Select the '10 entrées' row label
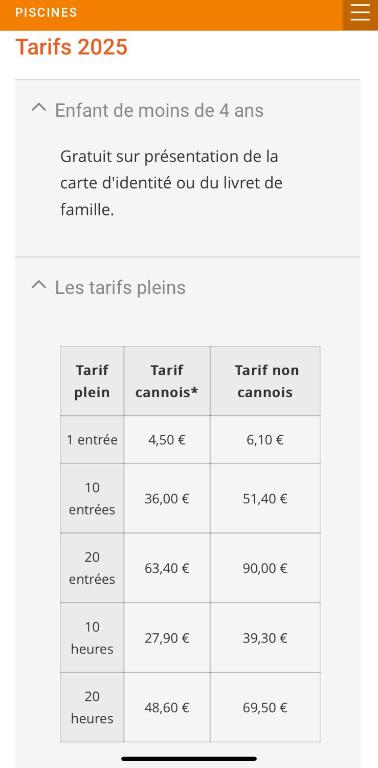The image size is (378, 768). pos(92,499)
